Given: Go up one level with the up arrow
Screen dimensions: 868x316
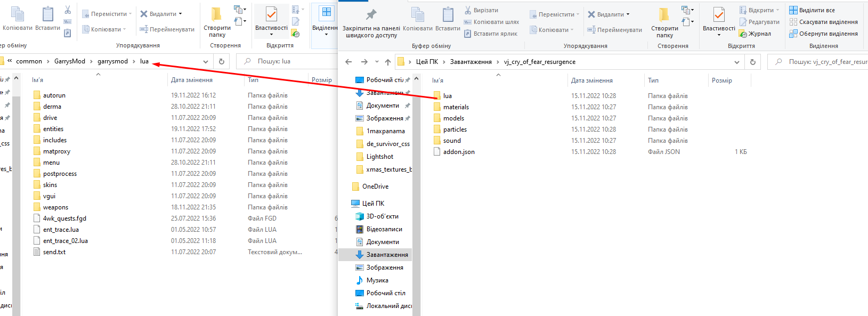Looking at the screenshot, I should pos(388,62).
